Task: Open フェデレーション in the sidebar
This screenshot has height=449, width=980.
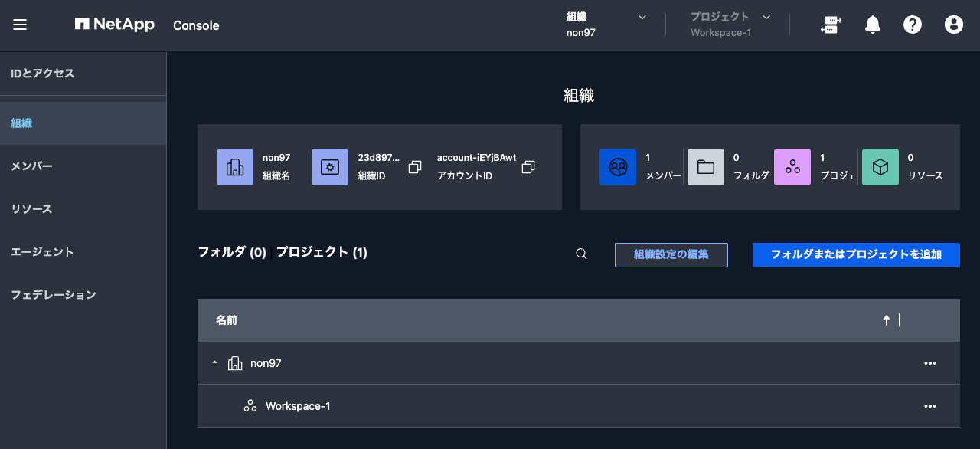Action: point(83,295)
